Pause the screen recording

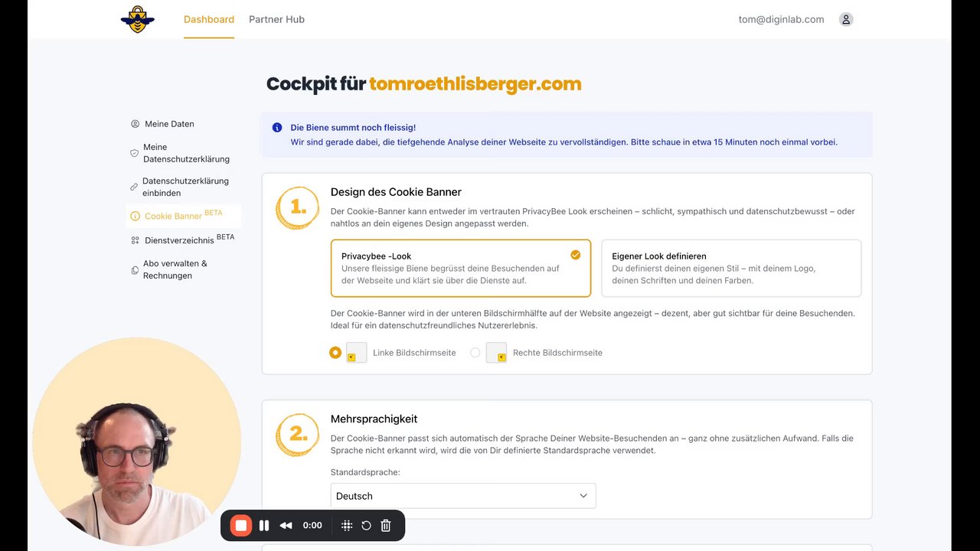click(x=264, y=526)
